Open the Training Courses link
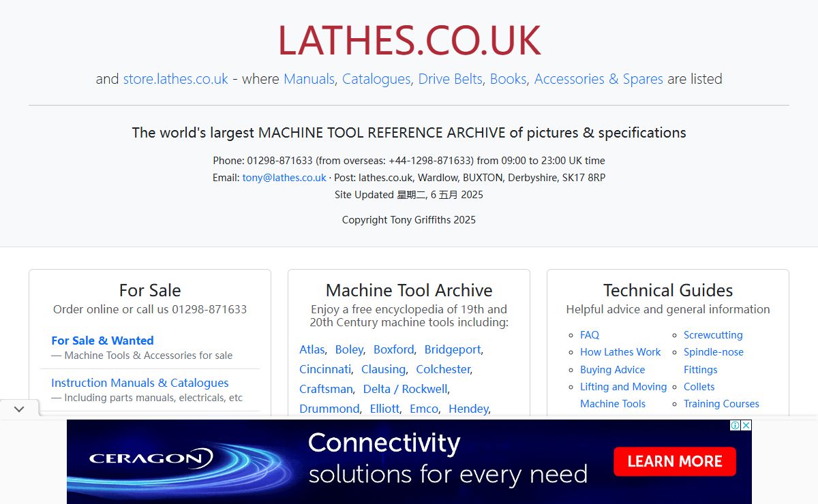 [721, 404]
